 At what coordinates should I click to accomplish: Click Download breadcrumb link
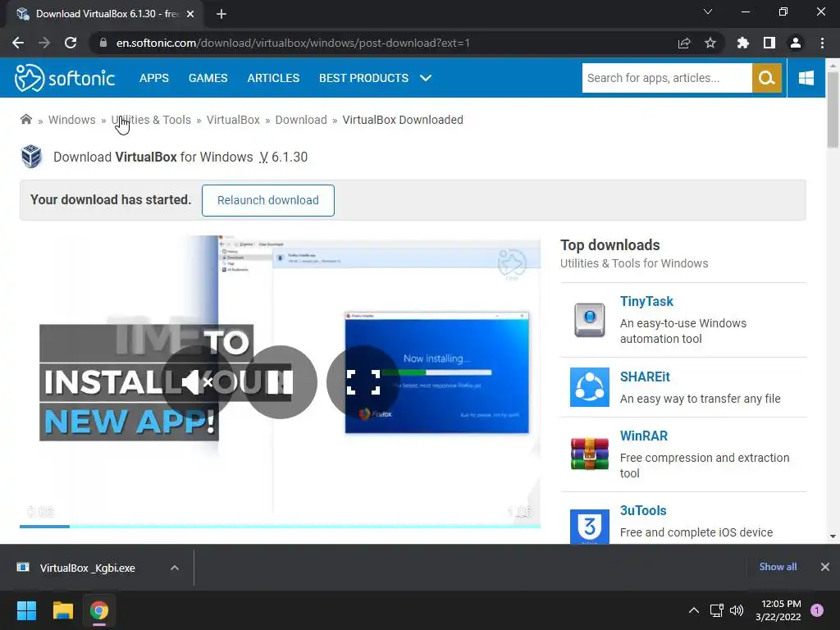tap(301, 120)
